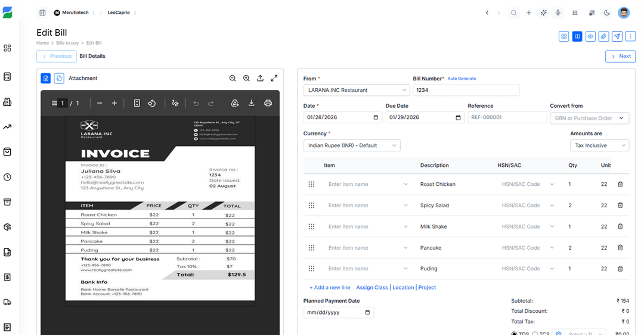
Task: Select the TDS radio button
Action: pos(514,334)
